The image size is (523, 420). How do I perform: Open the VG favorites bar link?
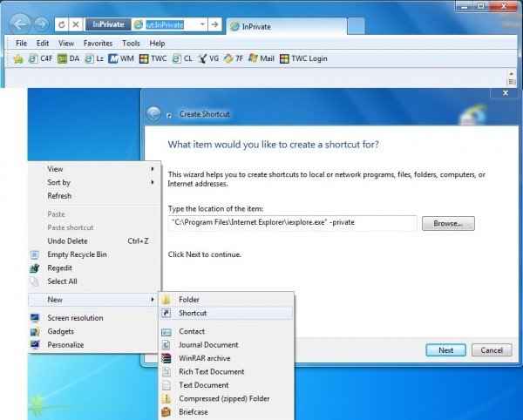pyautogui.click(x=208, y=58)
